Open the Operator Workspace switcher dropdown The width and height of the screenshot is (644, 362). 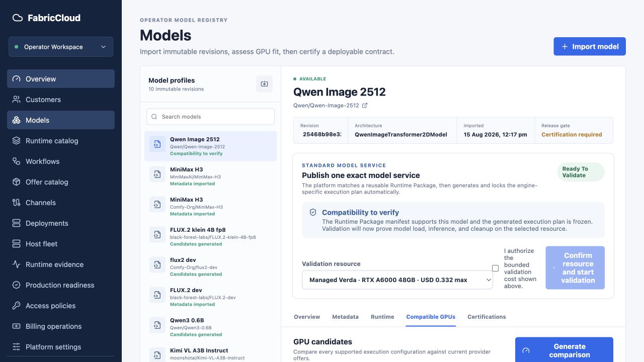coord(61,47)
